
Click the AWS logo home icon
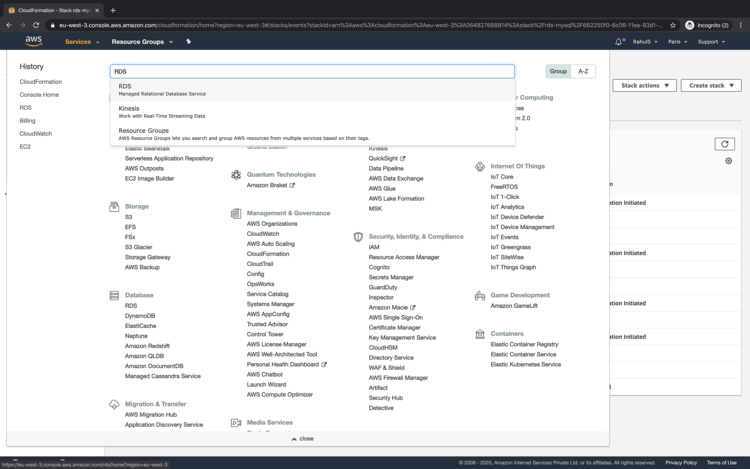(x=33, y=42)
